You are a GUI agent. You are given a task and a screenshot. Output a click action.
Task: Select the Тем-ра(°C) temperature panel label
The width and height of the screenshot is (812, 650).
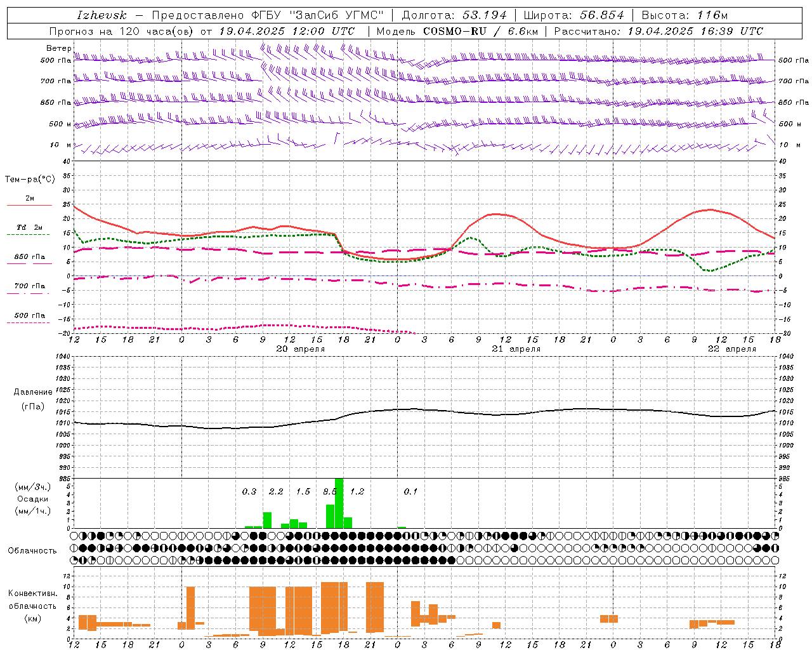30,180
